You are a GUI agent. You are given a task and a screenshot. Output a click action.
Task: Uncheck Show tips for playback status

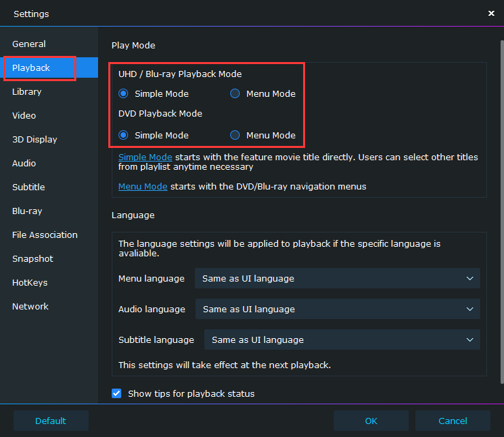[116, 393]
